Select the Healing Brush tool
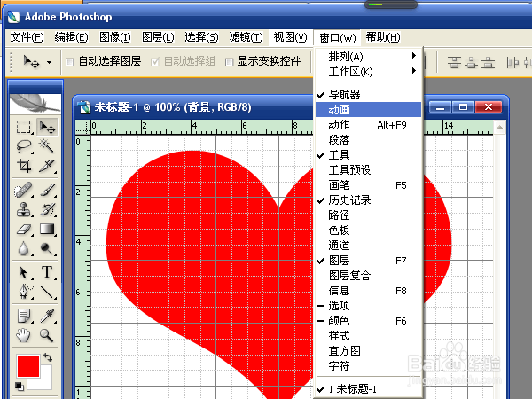 [24, 190]
